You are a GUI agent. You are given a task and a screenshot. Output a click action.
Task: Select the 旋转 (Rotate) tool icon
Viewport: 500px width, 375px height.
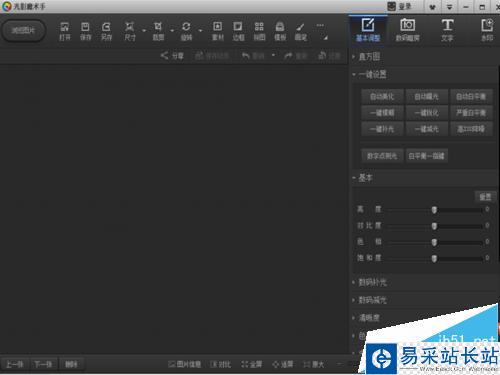tap(186, 31)
